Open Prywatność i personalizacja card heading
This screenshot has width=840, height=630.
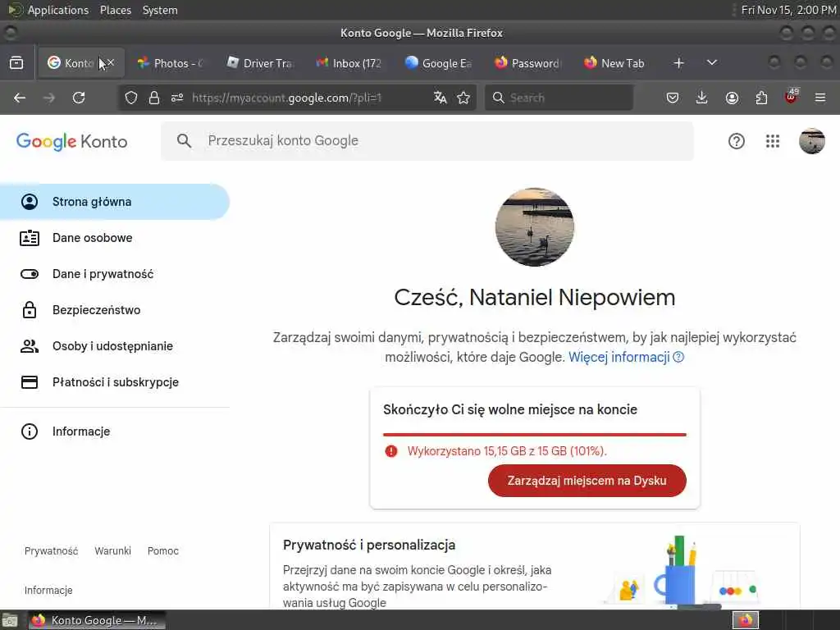[x=369, y=545]
